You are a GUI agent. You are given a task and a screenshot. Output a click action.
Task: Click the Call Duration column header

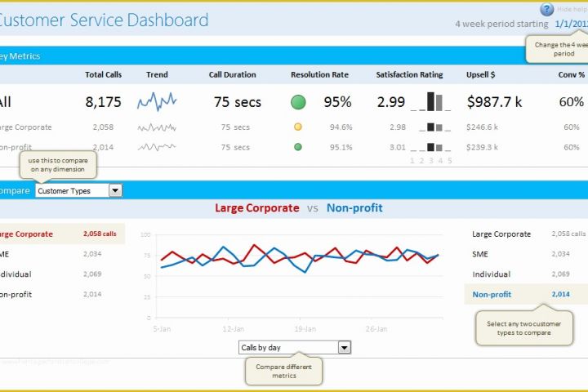[x=232, y=74]
